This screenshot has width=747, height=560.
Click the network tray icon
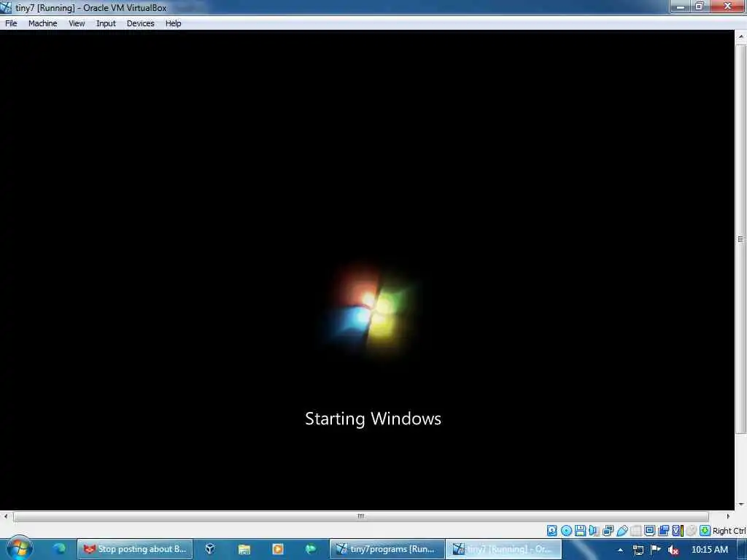pos(638,550)
